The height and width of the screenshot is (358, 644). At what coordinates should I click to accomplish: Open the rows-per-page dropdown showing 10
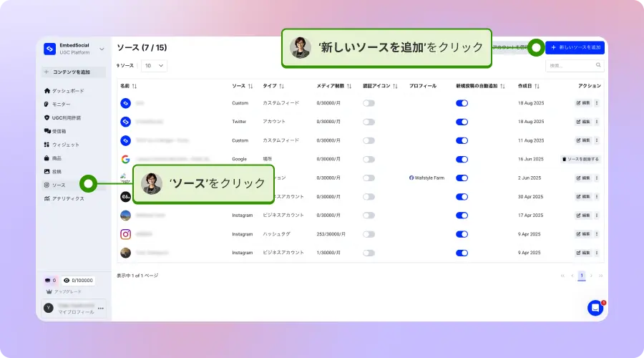point(154,65)
